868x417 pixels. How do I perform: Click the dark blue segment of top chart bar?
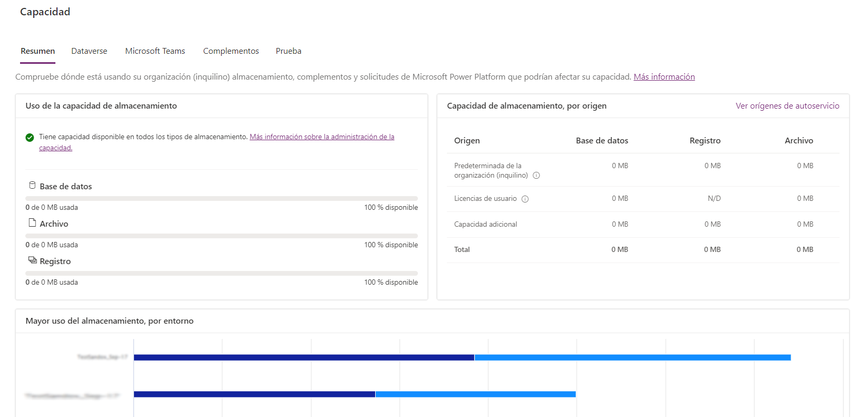304,357
